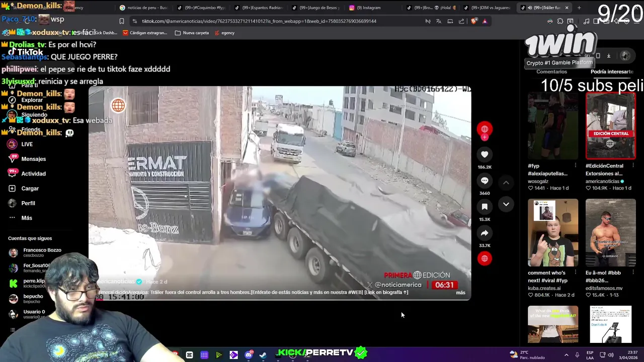Visit the kuba.creates.ai profile link

coord(544,289)
